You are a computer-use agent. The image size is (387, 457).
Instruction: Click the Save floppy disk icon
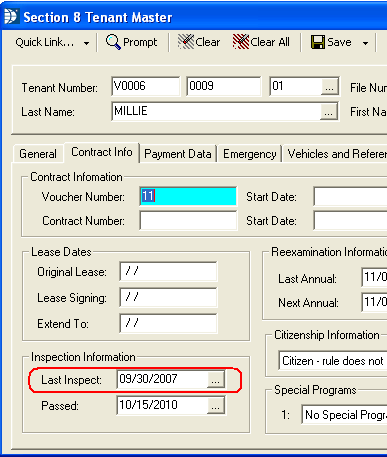pos(318,42)
